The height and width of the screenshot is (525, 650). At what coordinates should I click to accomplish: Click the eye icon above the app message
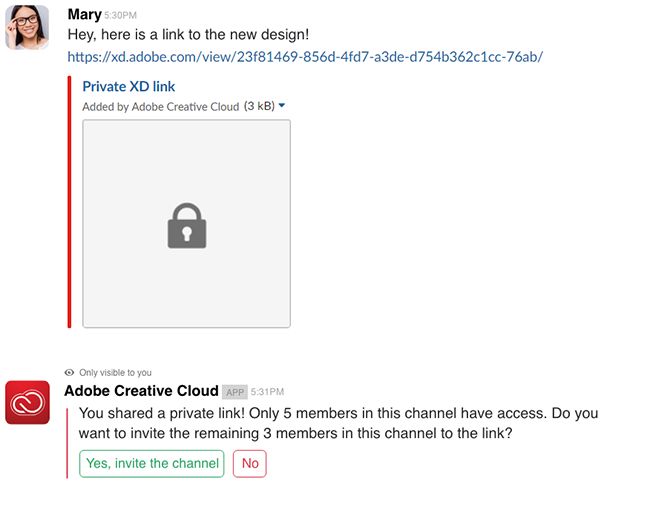[x=69, y=372]
